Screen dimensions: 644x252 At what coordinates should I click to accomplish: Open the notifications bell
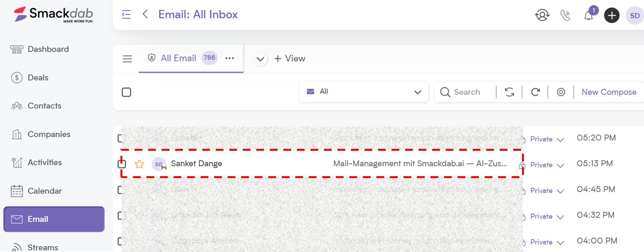tap(589, 15)
